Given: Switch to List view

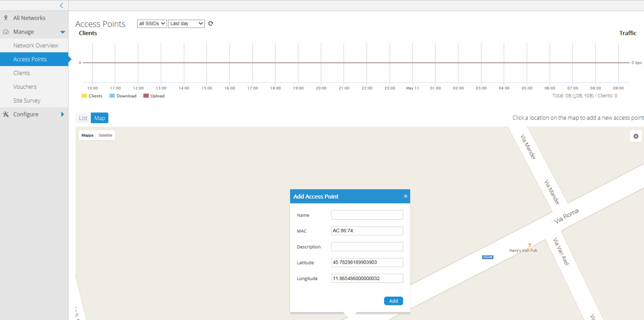Looking at the screenshot, I should [x=83, y=118].
